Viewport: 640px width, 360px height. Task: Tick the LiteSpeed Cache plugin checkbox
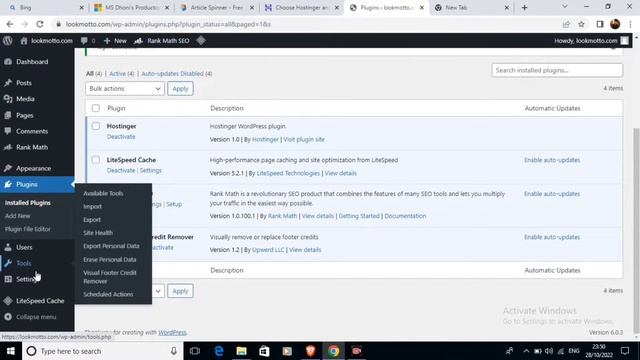point(96,160)
